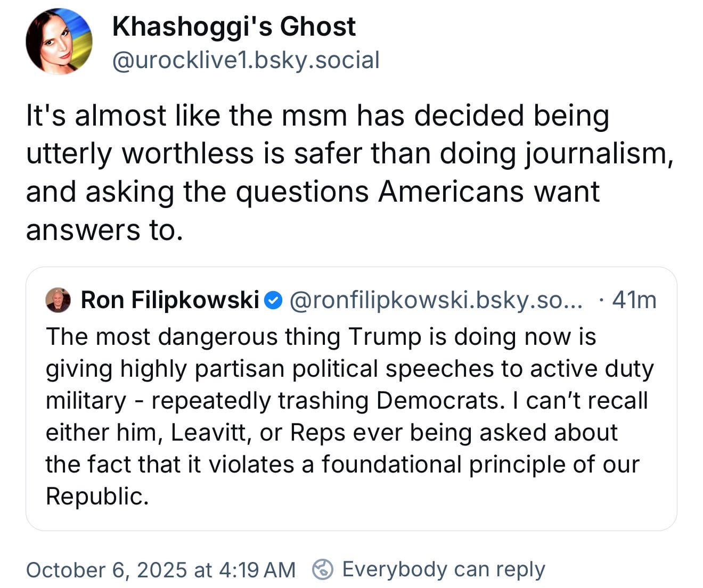Click Ron Filipkowski's small avatar
Image resolution: width=703 pixels, height=588 pixels.
(x=58, y=300)
